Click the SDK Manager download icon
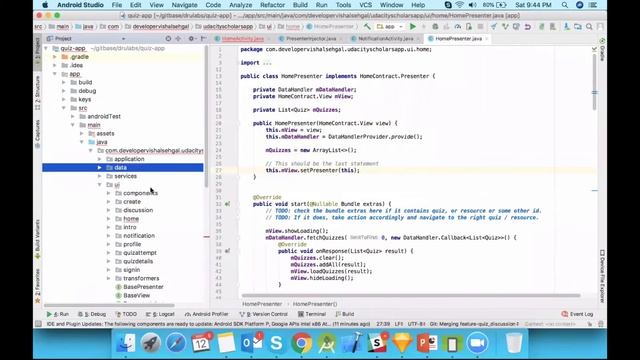 point(567,27)
